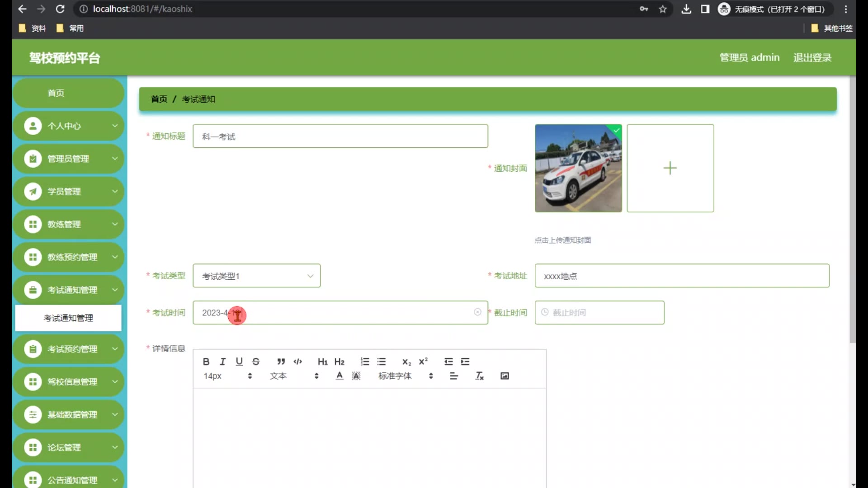
Task: Clear the 考试时间 date field
Action: click(x=477, y=312)
